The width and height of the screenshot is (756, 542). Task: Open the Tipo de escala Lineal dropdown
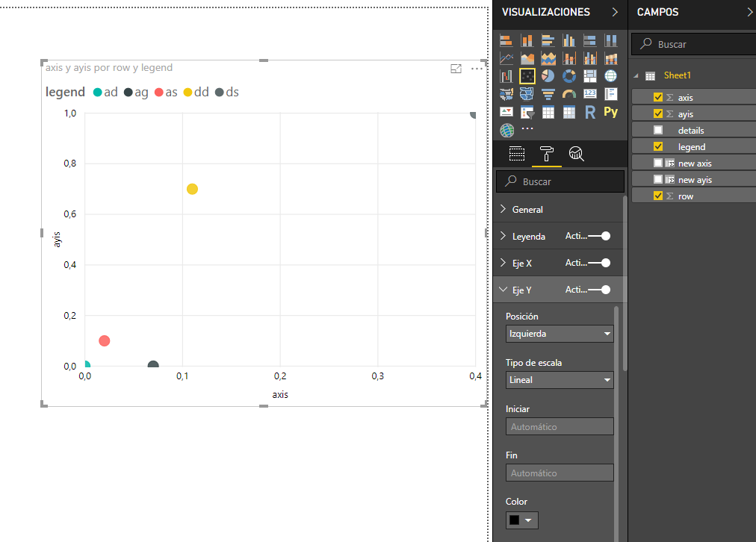point(560,380)
